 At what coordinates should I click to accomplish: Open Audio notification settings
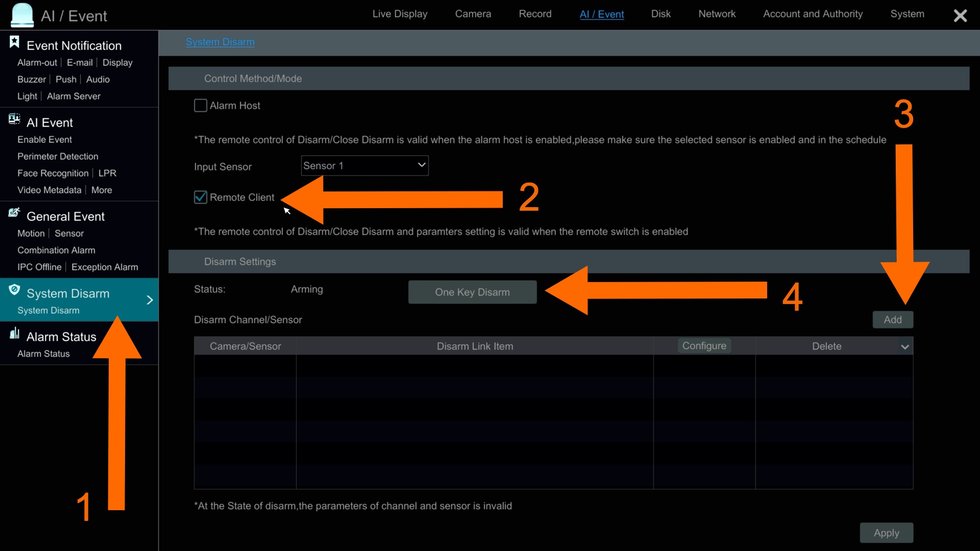pyautogui.click(x=98, y=80)
